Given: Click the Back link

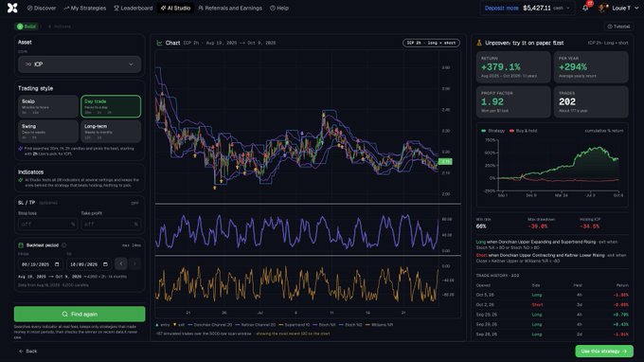Looking at the screenshot, I should pyautogui.click(x=27, y=352).
